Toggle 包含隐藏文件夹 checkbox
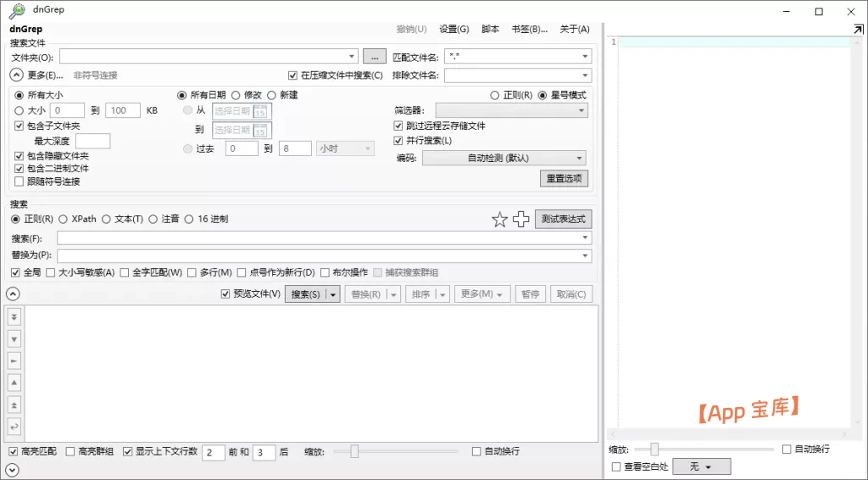This screenshot has height=480, width=868. pos(19,156)
